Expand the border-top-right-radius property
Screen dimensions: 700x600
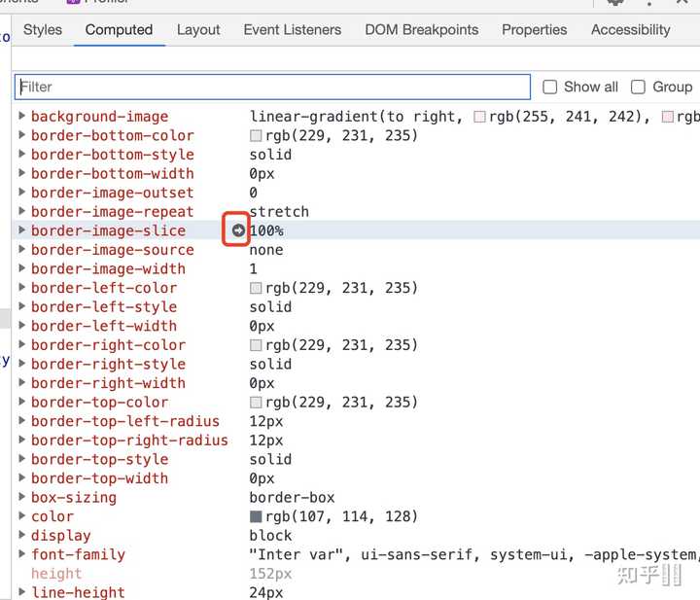(21, 440)
